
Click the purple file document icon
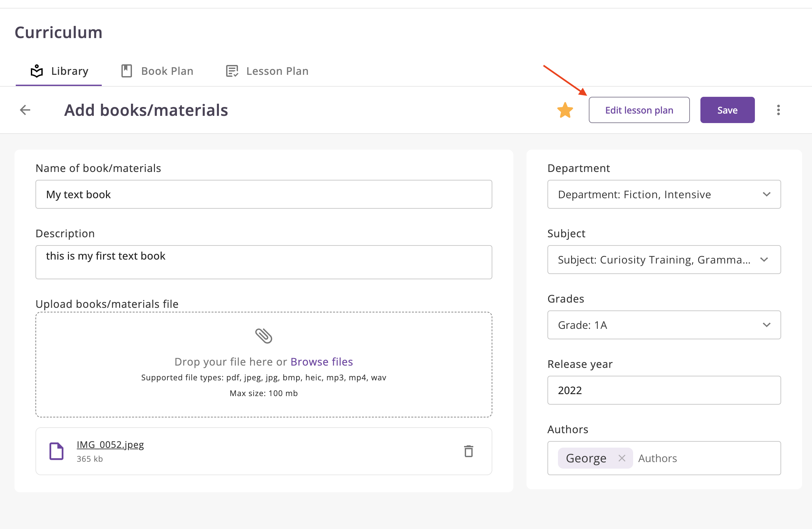(x=56, y=451)
